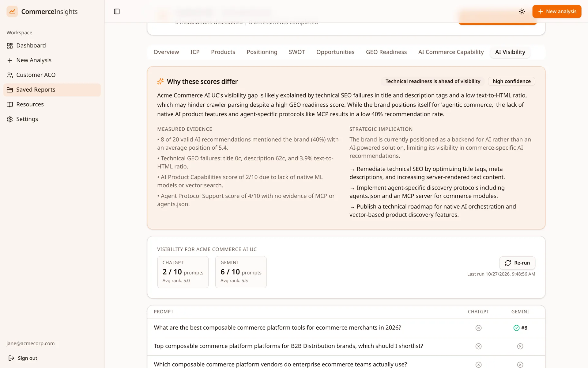Click the Settings gear icon
This screenshot has width=588, height=368.
coord(10,119)
